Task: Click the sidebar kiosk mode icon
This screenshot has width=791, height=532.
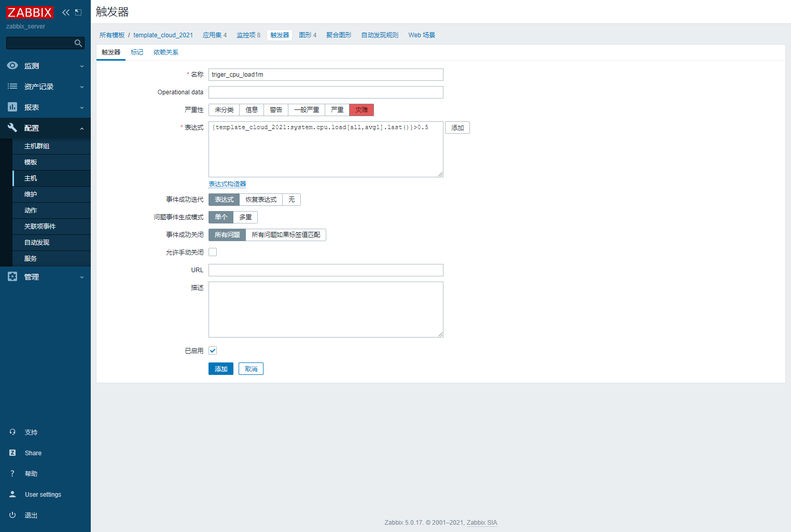Action: pyautogui.click(x=78, y=12)
